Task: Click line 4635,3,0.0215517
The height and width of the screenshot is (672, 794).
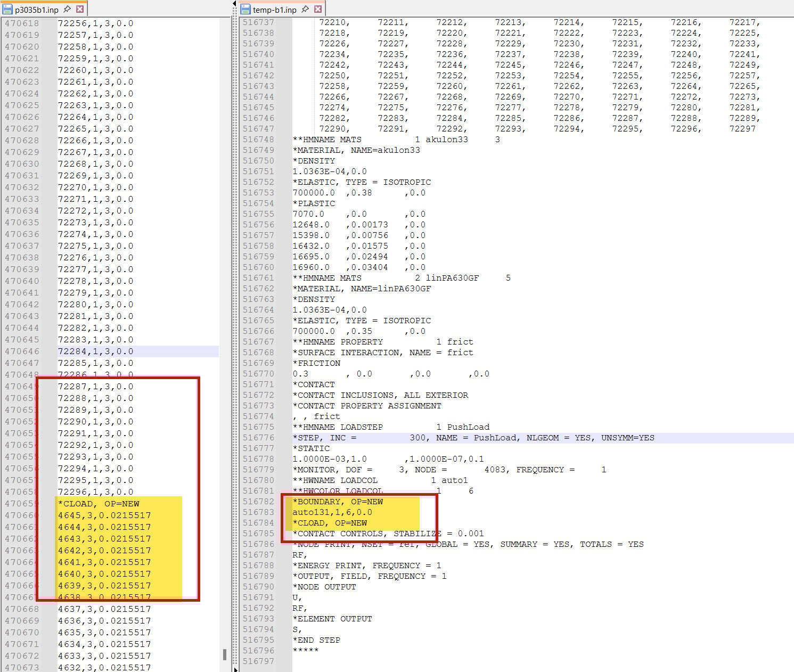Action: click(104, 633)
